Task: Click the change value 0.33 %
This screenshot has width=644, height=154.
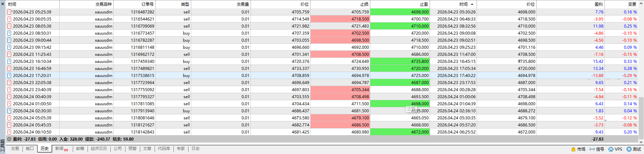Action: coord(630,62)
